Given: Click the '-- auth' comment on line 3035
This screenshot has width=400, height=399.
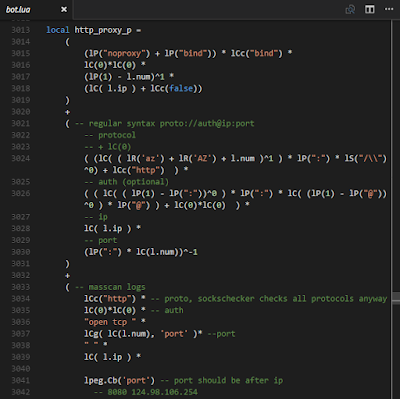Looking at the screenshot, I should coord(167,310).
